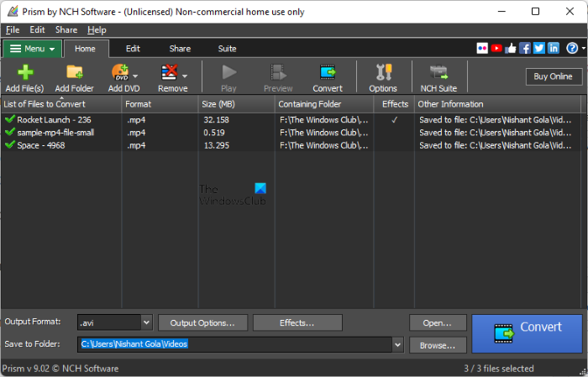Click the green check beside Rocket Launch - 236
Screen dimensions: 588x377
click(x=10, y=119)
